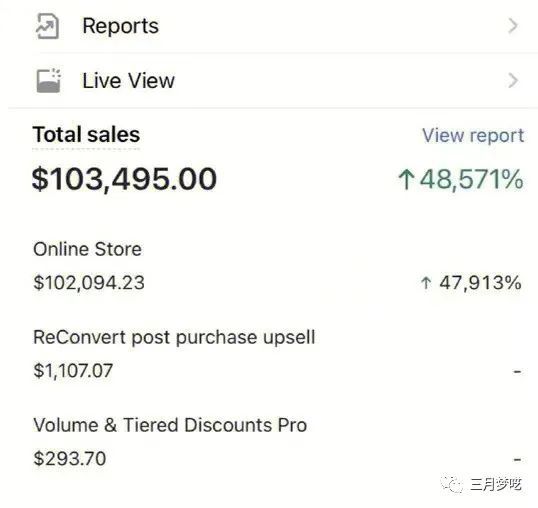Select the Online Store sales row
The width and height of the screenshot is (538, 508).
277,266
